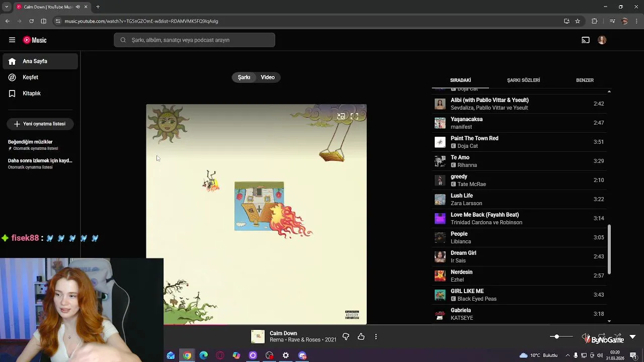The image size is (644, 362).
Task: Play Gabriela by KATSEYE
Action: tap(519, 314)
